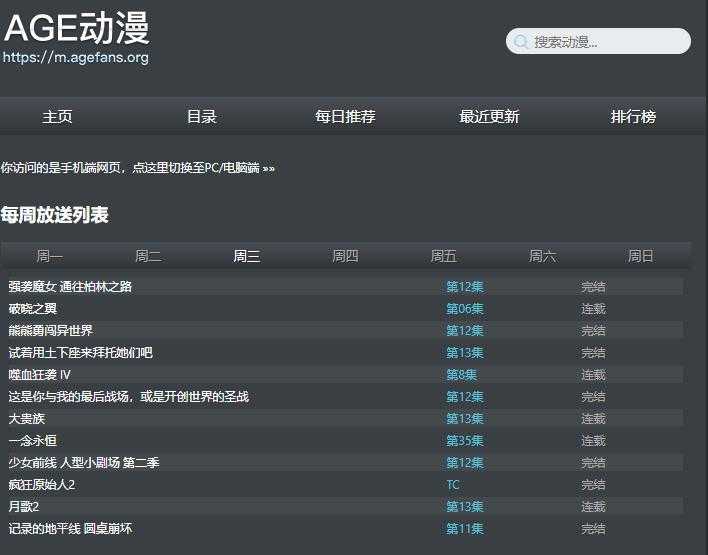The width and height of the screenshot is (708, 555).
Task: Open 记录的地平线 圆桌崩坏 entry
Action: (70, 528)
